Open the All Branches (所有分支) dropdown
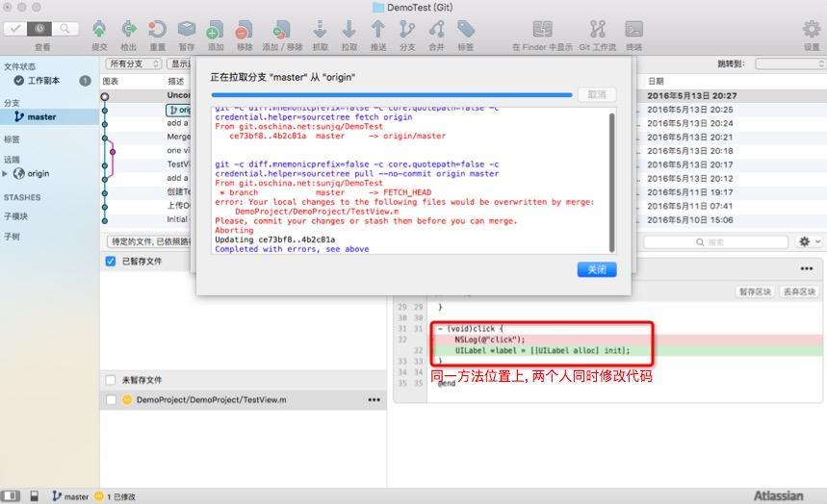The width and height of the screenshot is (827, 504). pos(134,63)
